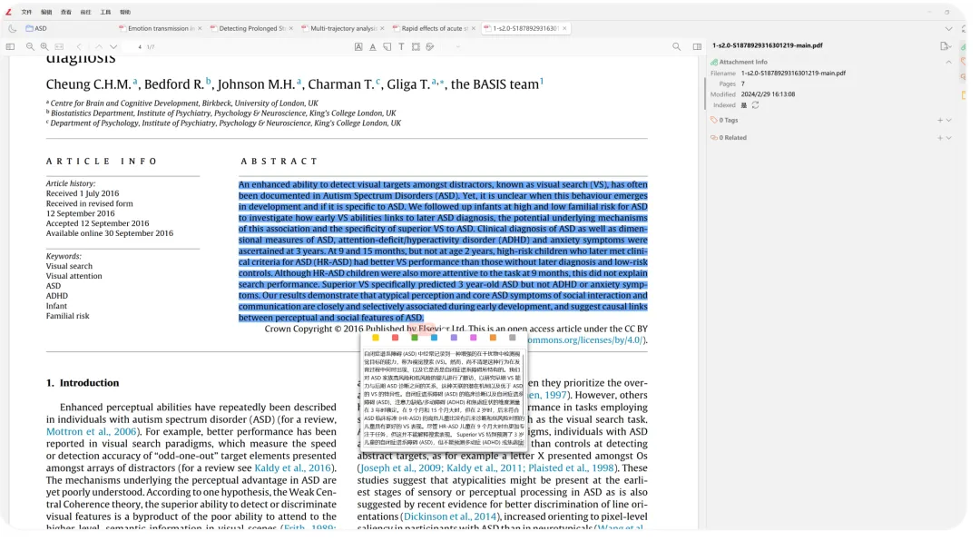Go to previous page arrow
This screenshot has height=541, width=980.
point(99,47)
